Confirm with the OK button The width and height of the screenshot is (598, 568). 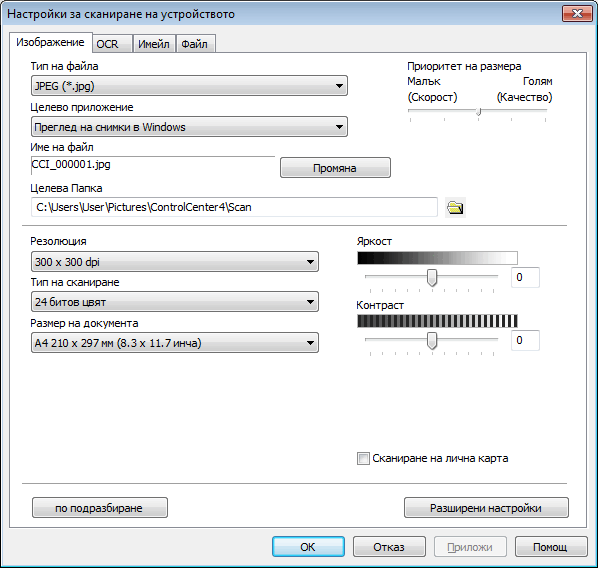(308, 547)
